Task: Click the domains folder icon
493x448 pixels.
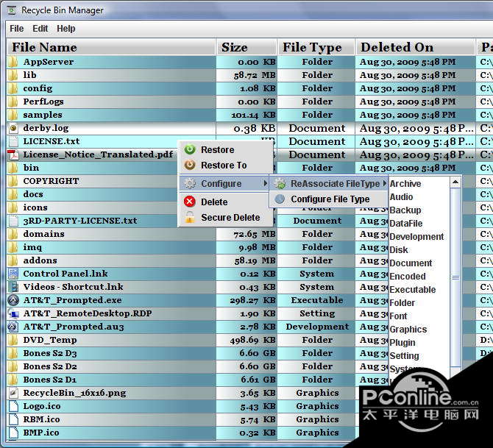Action: pyautogui.click(x=13, y=234)
